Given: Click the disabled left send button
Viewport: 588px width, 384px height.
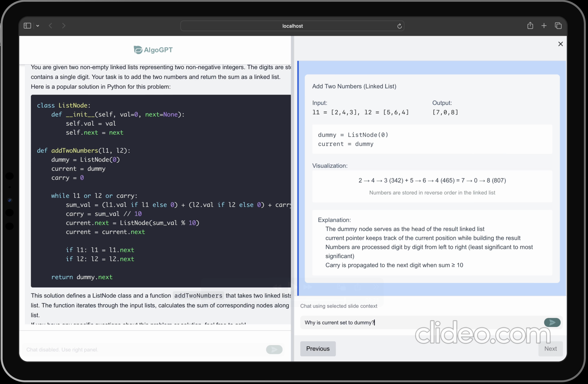Looking at the screenshot, I should point(274,349).
